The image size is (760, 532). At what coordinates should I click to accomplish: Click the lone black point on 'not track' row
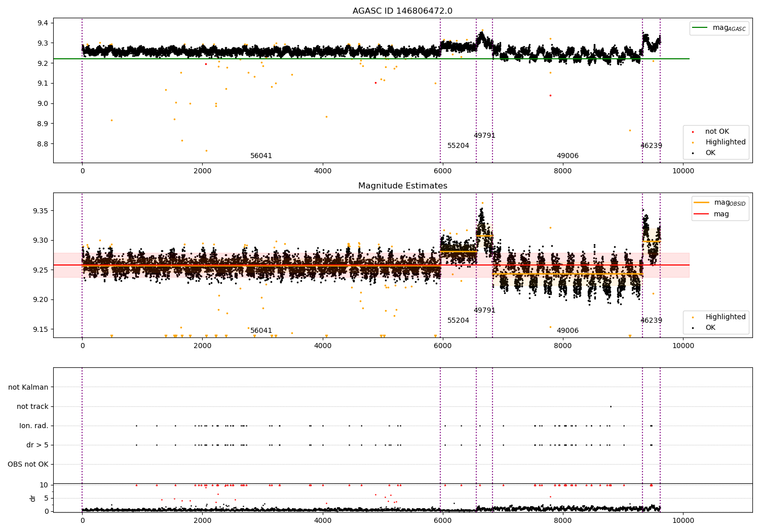tap(611, 406)
